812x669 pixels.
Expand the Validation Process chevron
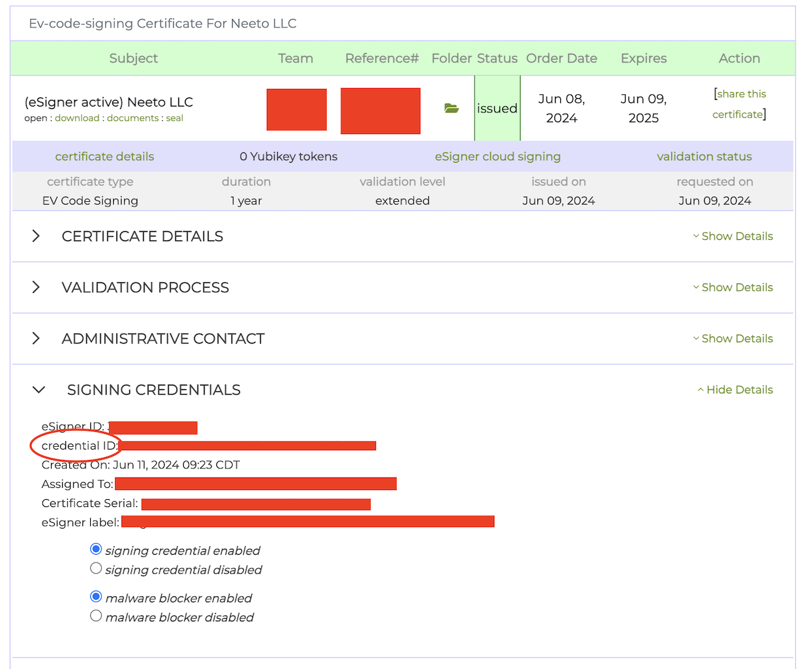point(36,287)
